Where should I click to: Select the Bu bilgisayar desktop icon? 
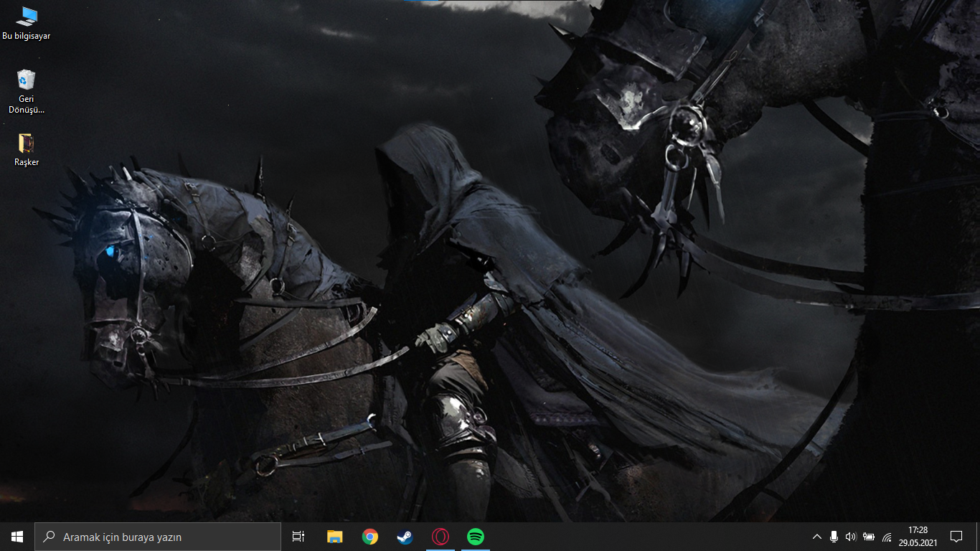coord(27,22)
